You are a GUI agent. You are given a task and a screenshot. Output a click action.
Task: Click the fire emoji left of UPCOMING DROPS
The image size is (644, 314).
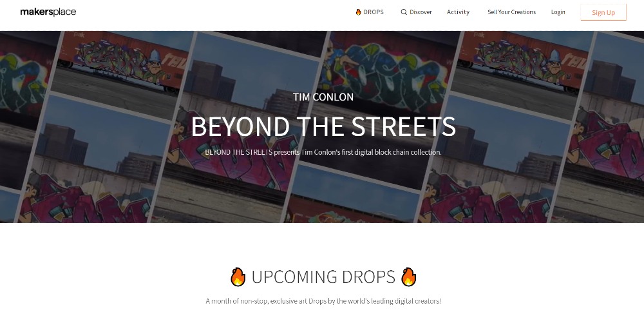pos(238,277)
